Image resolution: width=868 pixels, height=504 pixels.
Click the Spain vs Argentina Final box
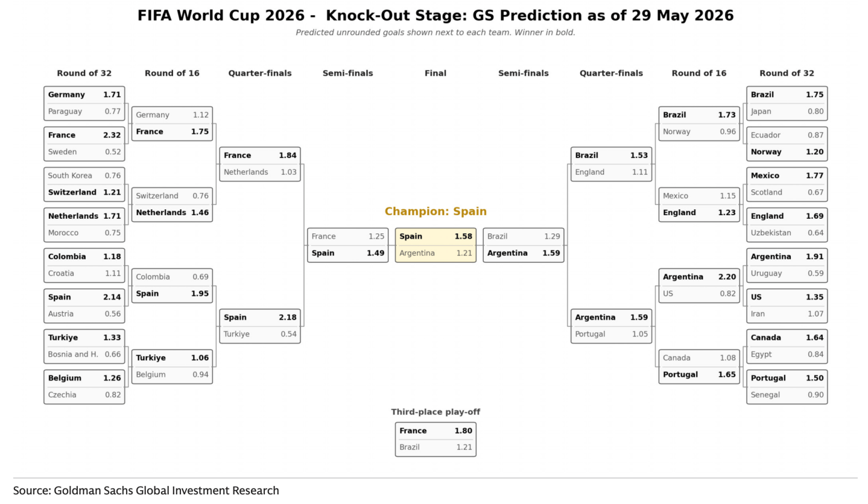coord(436,245)
